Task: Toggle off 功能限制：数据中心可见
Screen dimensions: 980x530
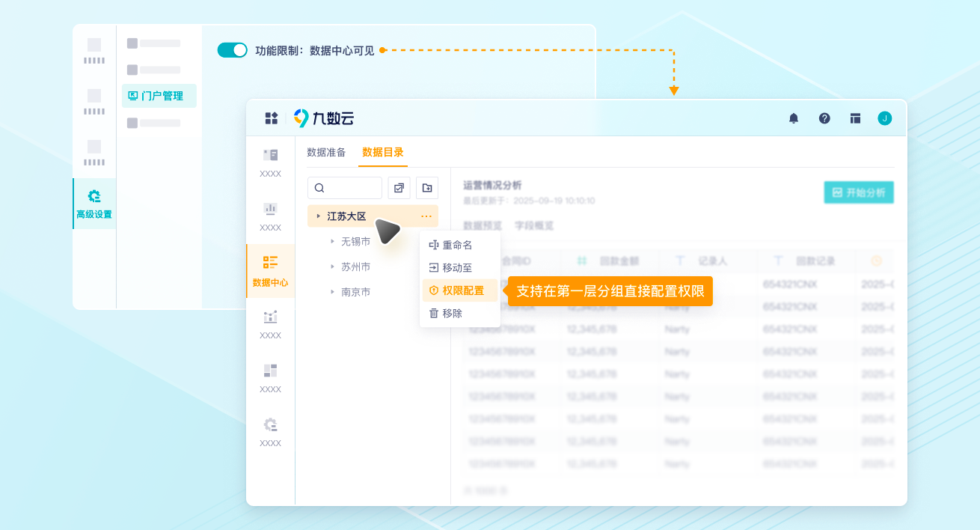Action: click(232, 49)
